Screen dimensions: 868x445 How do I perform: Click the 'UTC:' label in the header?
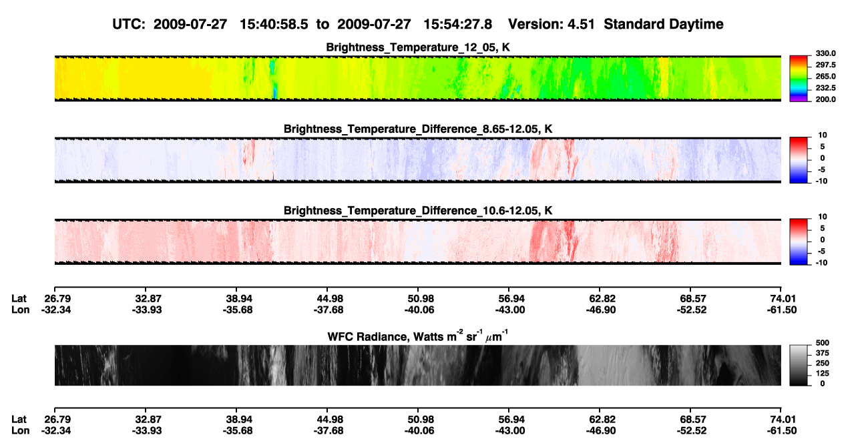[130, 25]
